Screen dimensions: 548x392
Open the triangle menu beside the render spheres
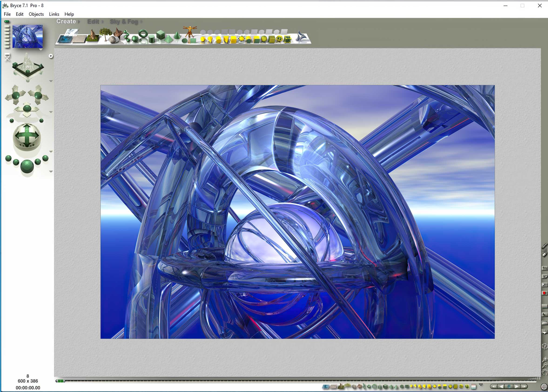(51, 172)
